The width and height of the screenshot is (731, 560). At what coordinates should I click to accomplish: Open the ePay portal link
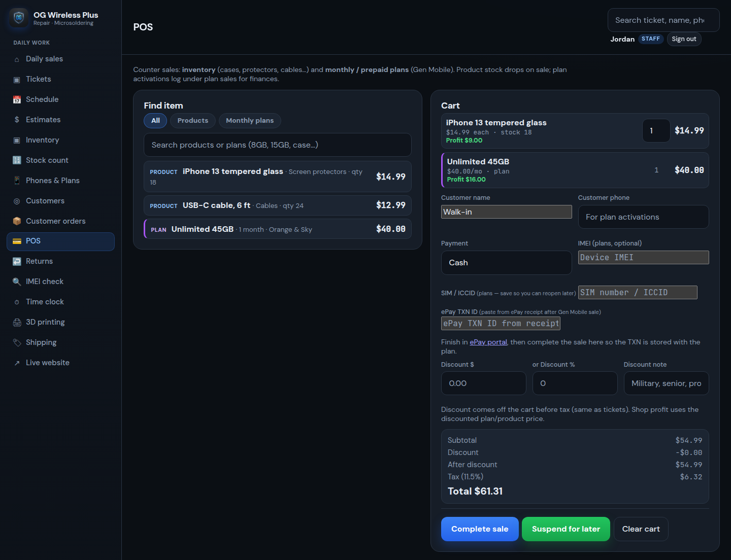pyautogui.click(x=488, y=342)
